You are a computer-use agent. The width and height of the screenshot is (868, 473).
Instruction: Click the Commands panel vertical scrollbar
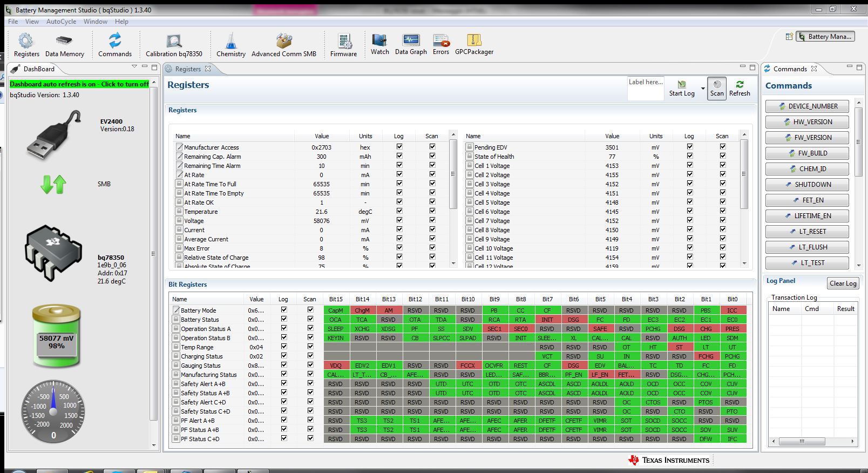click(858, 142)
